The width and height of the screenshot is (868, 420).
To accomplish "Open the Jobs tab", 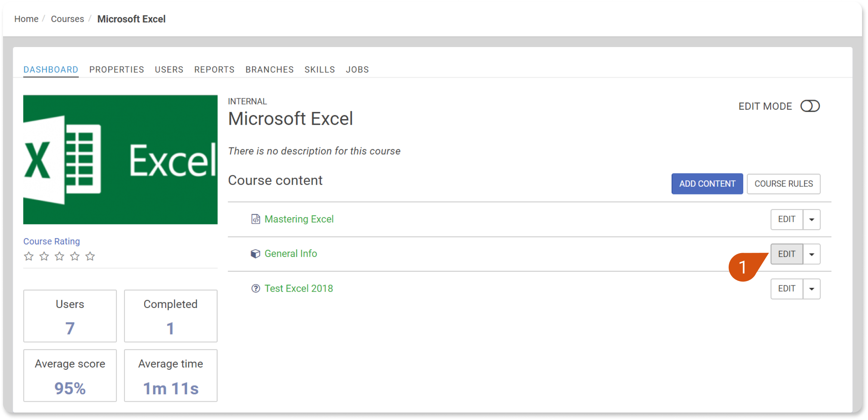I will (357, 69).
